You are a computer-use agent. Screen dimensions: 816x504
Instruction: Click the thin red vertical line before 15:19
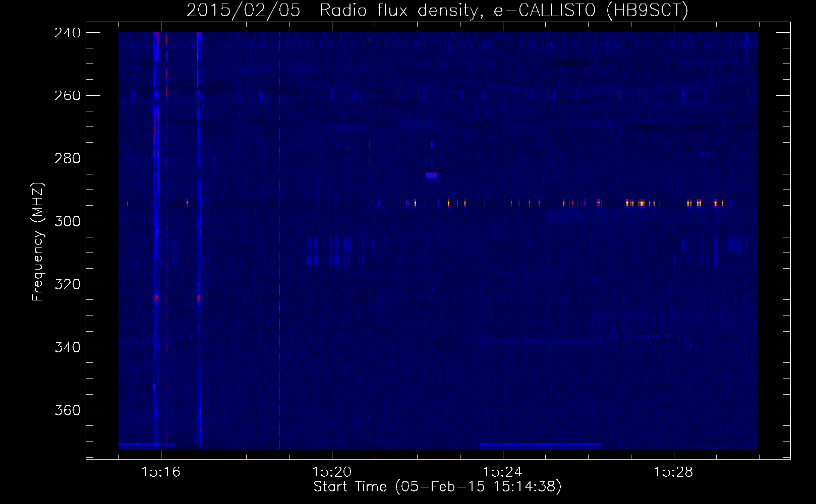(279, 240)
